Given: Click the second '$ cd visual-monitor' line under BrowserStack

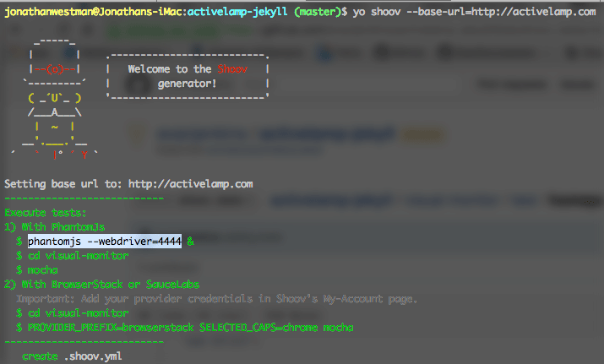Looking at the screenshot, I should point(73,313).
